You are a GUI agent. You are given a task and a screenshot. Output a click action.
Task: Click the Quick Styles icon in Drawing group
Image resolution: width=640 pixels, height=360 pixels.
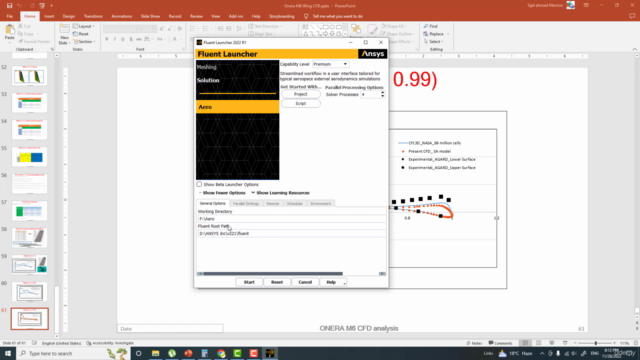(372, 29)
